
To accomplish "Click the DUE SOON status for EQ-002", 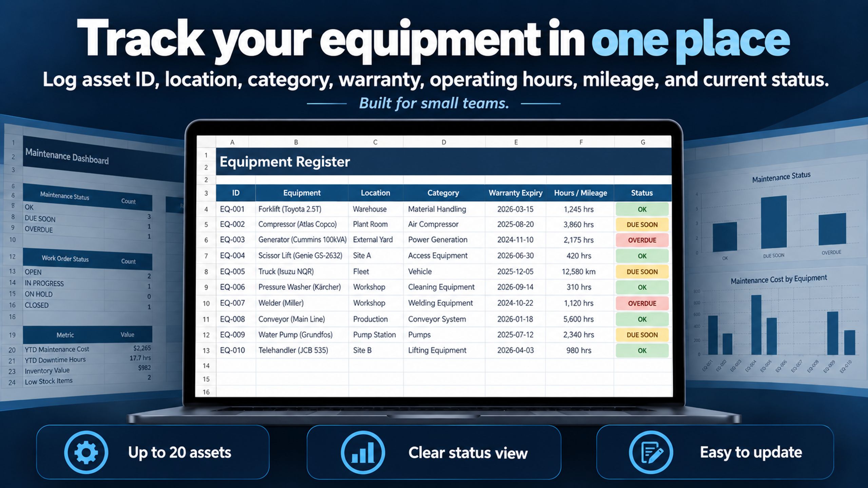I will click(642, 224).
